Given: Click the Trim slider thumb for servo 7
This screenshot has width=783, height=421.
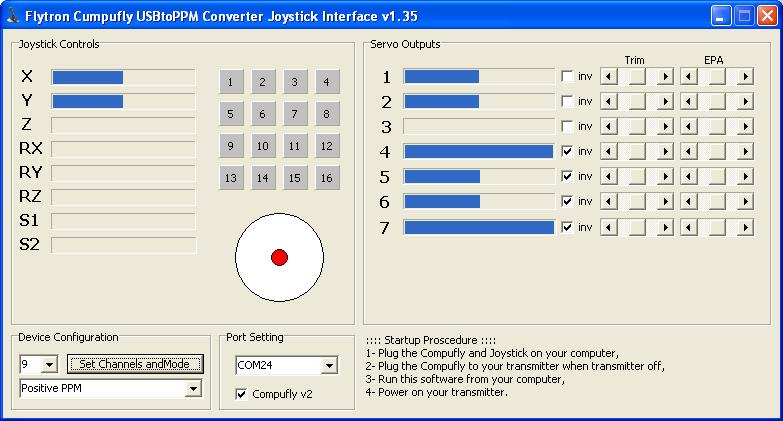Looking at the screenshot, I should click(x=637, y=227).
